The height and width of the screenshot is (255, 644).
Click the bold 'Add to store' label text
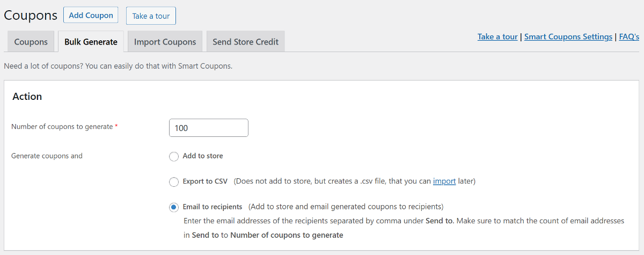(203, 156)
